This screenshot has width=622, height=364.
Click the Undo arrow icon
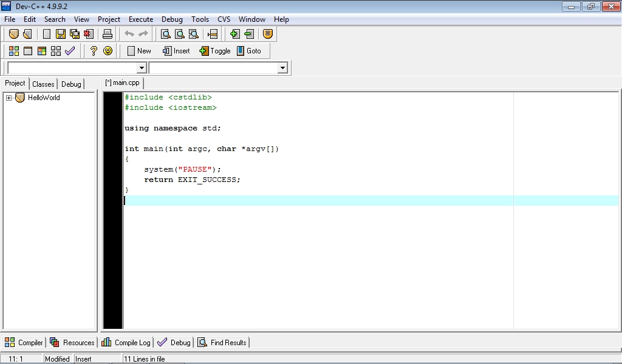tap(129, 34)
